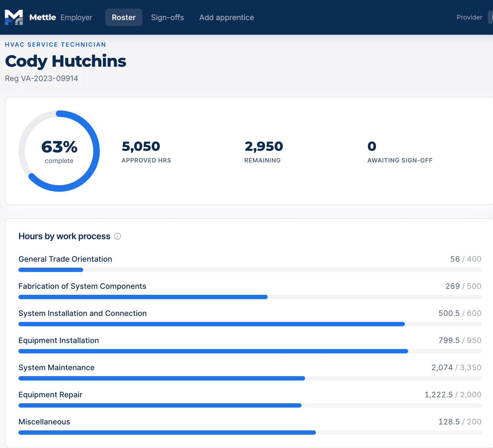493x448 pixels.
Task: Click the 500.5 / 600 hours value
Action: pyautogui.click(x=460, y=313)
